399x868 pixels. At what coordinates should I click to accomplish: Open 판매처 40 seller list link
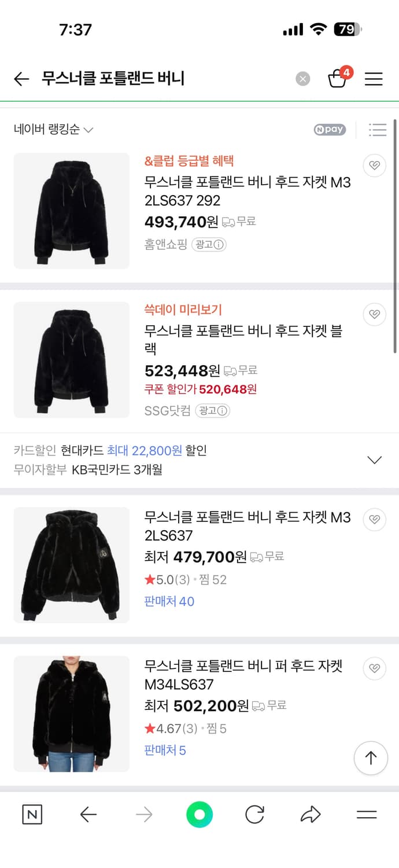pos(168,602)
